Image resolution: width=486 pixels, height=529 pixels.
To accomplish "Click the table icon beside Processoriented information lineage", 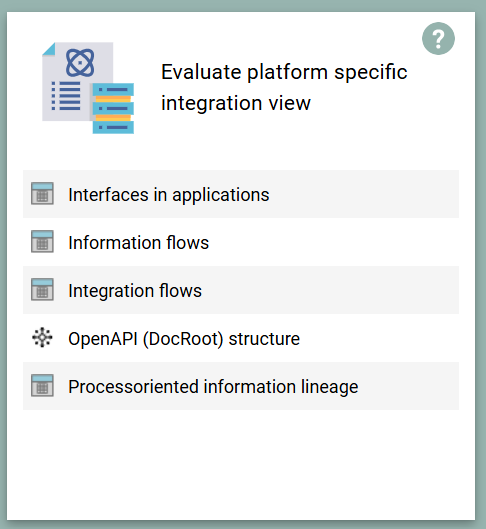I will coord(42,385).
